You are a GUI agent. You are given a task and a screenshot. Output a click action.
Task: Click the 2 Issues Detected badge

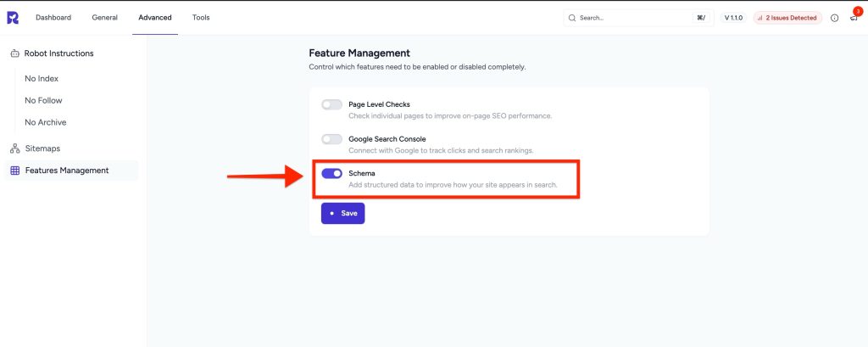coord(787,18)
